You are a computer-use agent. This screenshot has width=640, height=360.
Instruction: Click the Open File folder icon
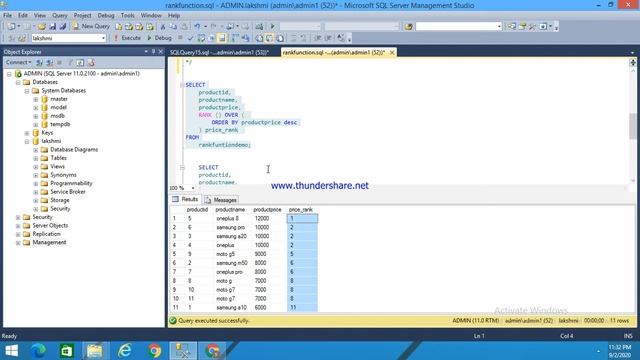(42, 27)
